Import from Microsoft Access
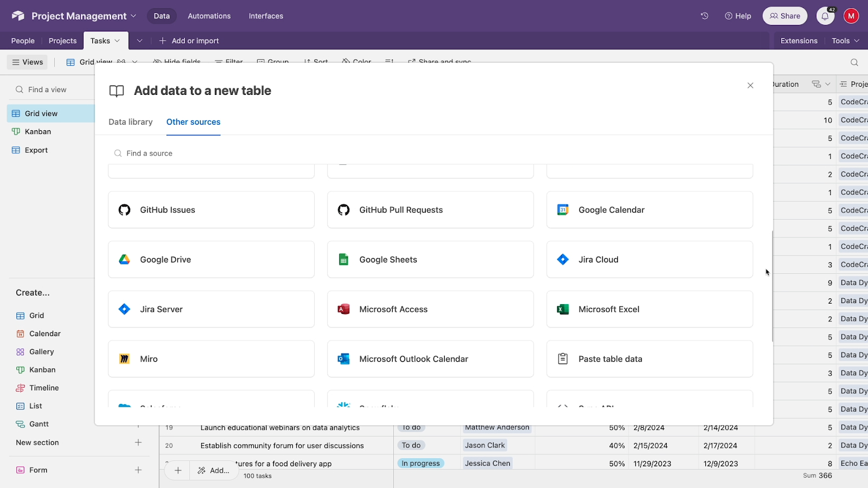Viewport: 868px width, 488px height. point(430,309)
